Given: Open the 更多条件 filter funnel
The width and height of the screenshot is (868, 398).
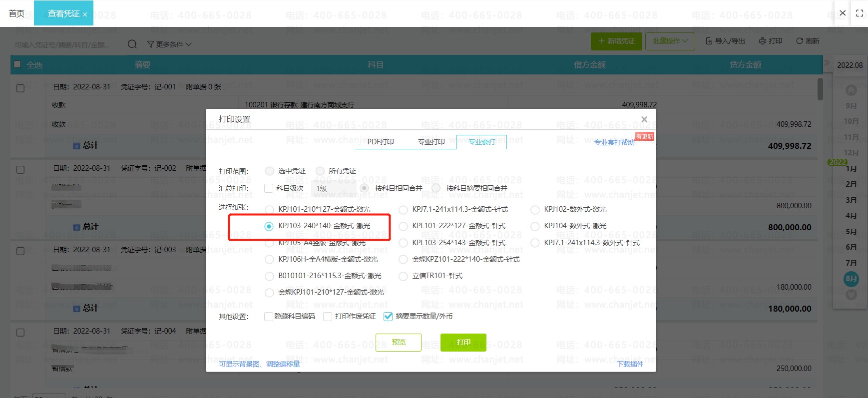Looking at the screenshot, I should point(169,44).
